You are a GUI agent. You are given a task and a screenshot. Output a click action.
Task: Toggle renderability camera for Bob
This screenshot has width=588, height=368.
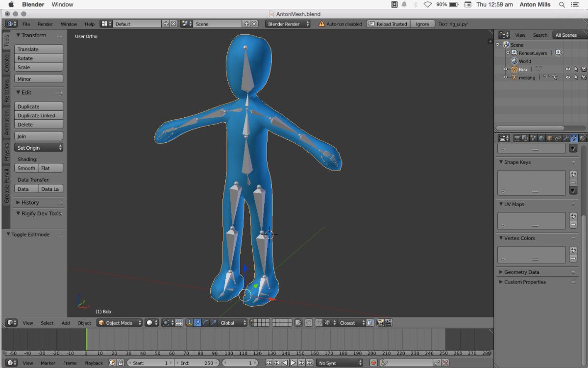click(584, 69)
